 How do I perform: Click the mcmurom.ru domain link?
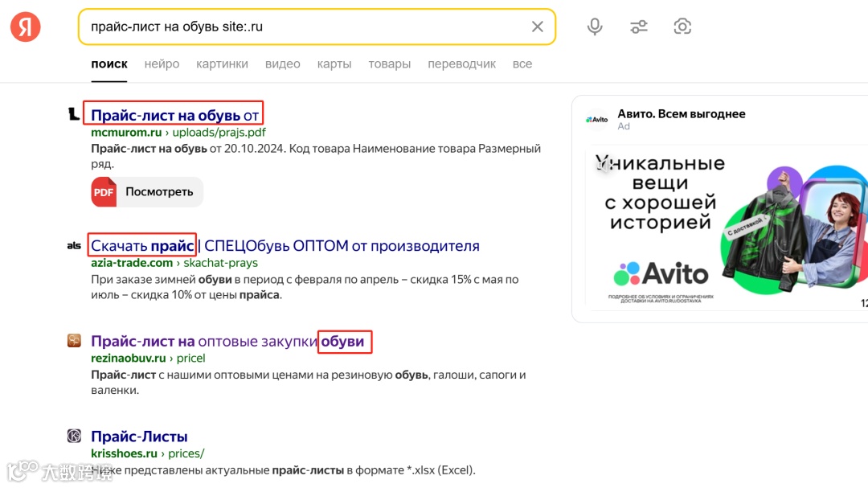click(x=126, y=133)
